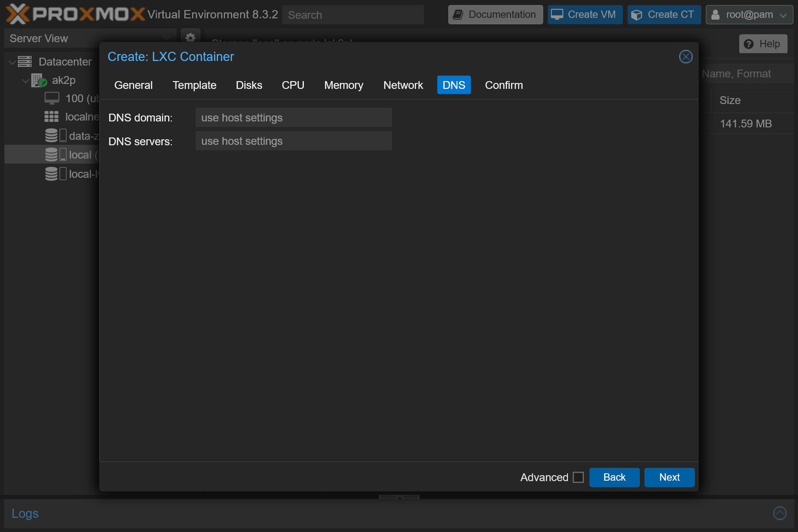
Task: Switch to the Template tab
Action: (194, 85)
